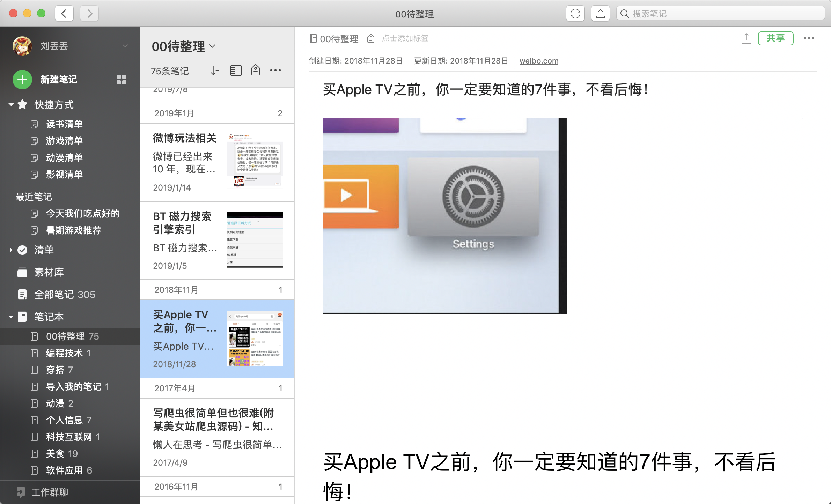Open 工作群聊 at sidebar bottom
The image size is (831, 504).
coord(70,492)
